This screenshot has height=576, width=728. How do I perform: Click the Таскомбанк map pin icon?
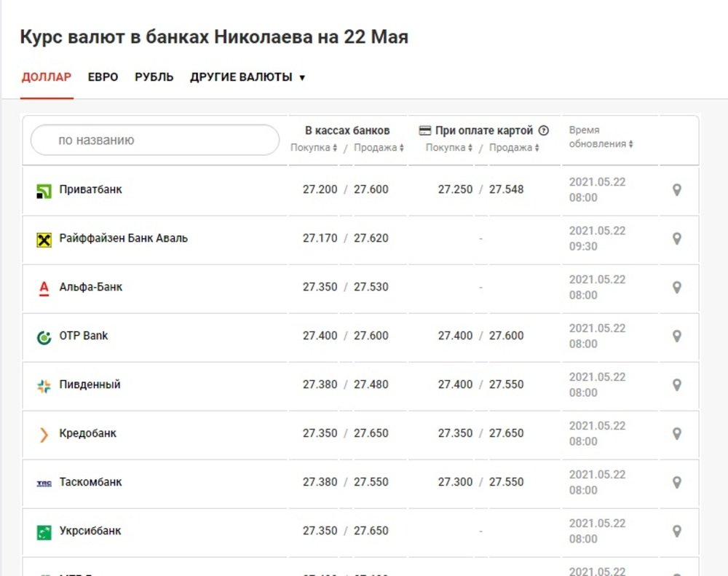pyautogui.click(x=677, y=482)
